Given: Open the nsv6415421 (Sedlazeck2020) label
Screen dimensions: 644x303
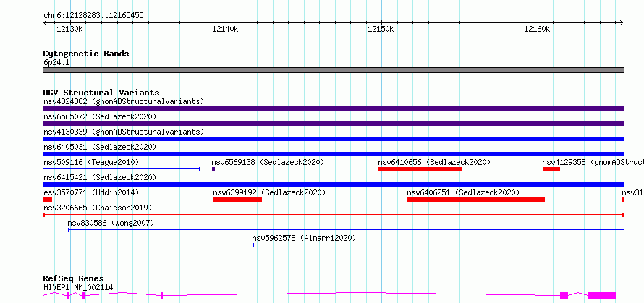Looking at the screenshot, I should click(100, 177).
